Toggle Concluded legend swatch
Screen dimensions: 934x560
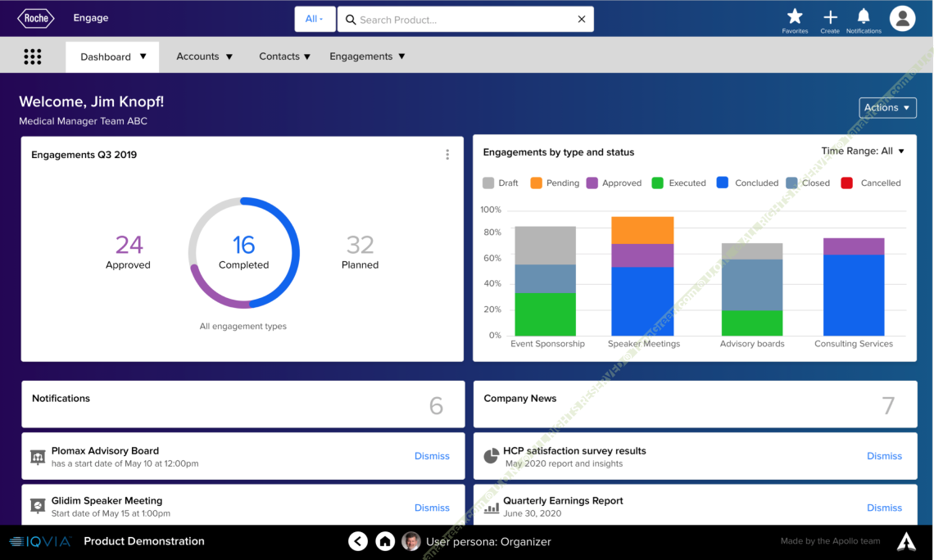722,183
